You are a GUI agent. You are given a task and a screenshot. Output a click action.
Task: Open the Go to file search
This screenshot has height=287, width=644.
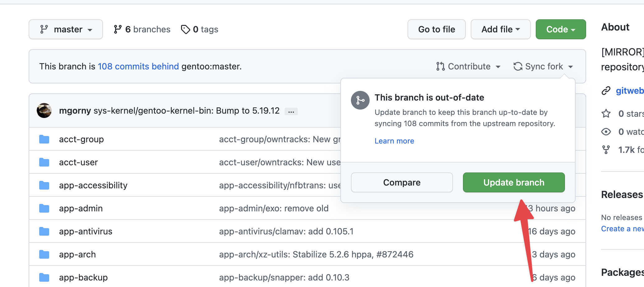click(436, 29)
